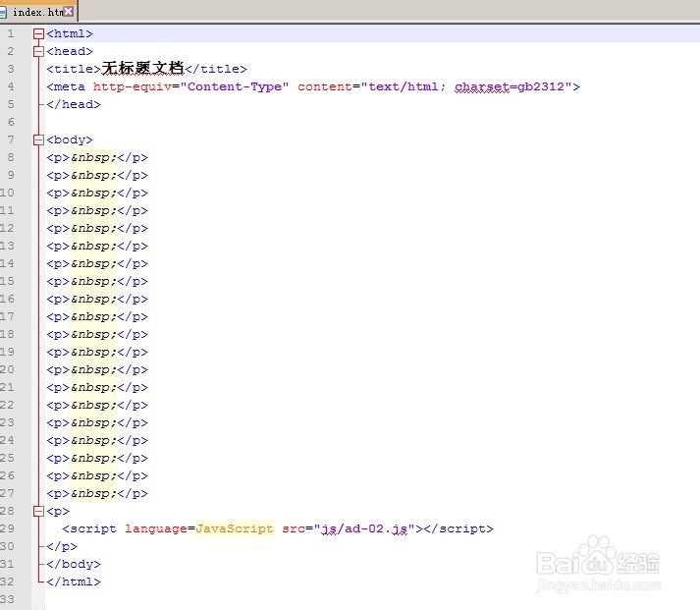The image size is (700, 610).
Task: Collapse the <body> fold marker
Action: click(39, 139)
